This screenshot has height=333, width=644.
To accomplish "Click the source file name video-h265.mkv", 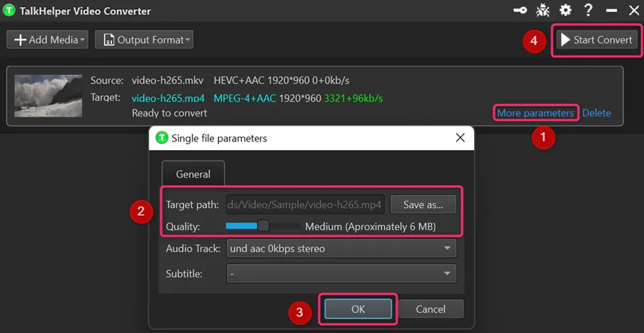I will pyautogui.click(x=168, y=80).
